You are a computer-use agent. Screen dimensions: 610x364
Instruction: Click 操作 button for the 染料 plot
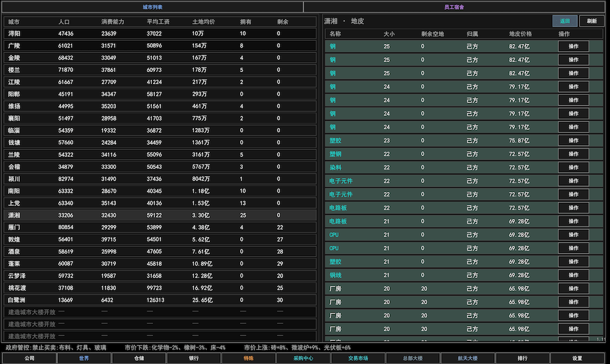573,167
